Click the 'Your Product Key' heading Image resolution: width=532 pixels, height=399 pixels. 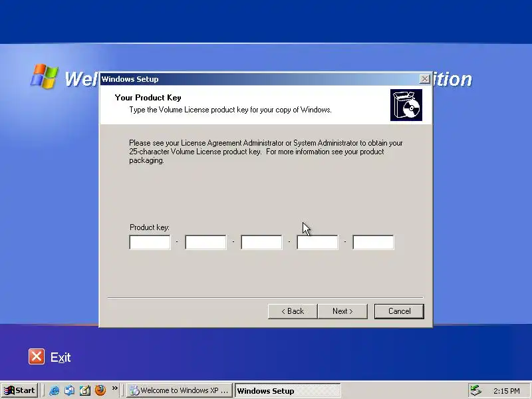point(148,98)
